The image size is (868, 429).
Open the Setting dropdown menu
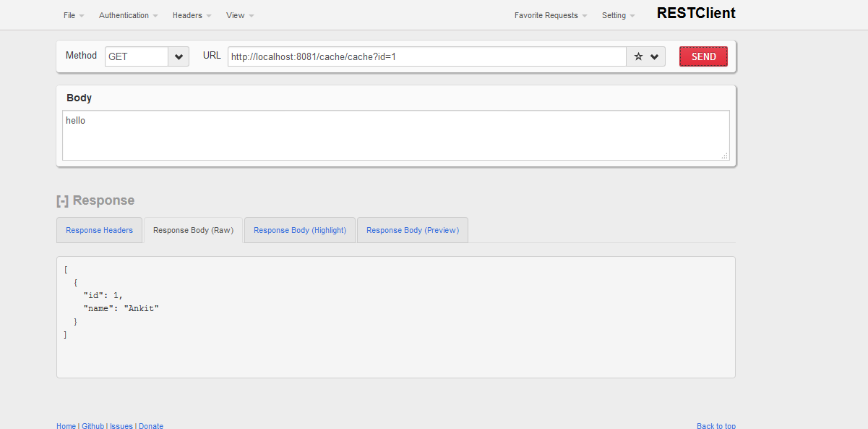[x=618, y=15]
